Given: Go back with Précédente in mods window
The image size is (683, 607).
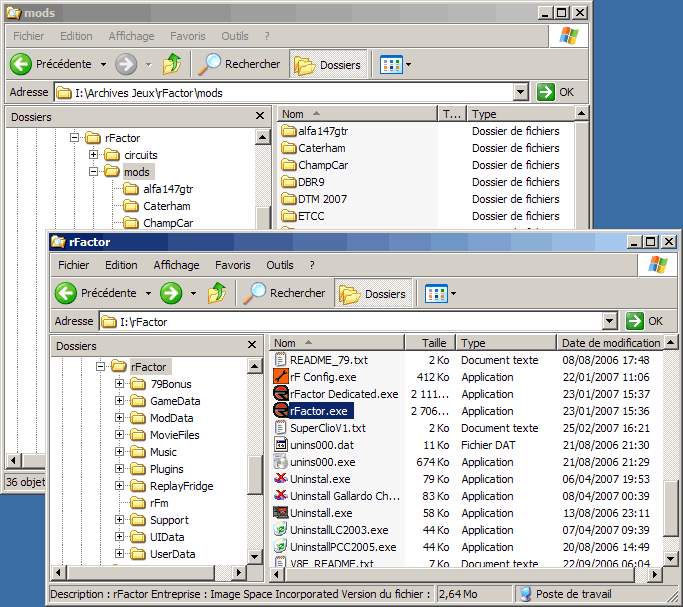Looking at the screenshot, I should click(51, 64).
